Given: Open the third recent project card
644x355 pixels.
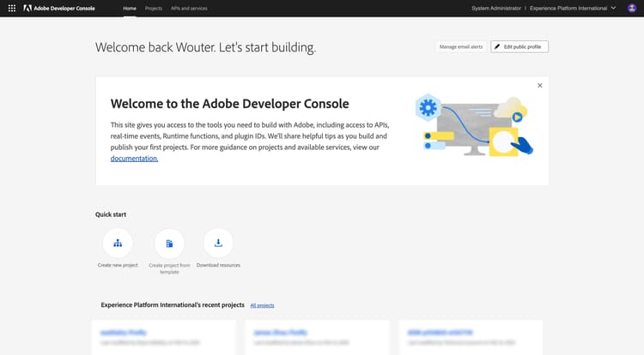Looking at the screenshot, I should 471,337.
